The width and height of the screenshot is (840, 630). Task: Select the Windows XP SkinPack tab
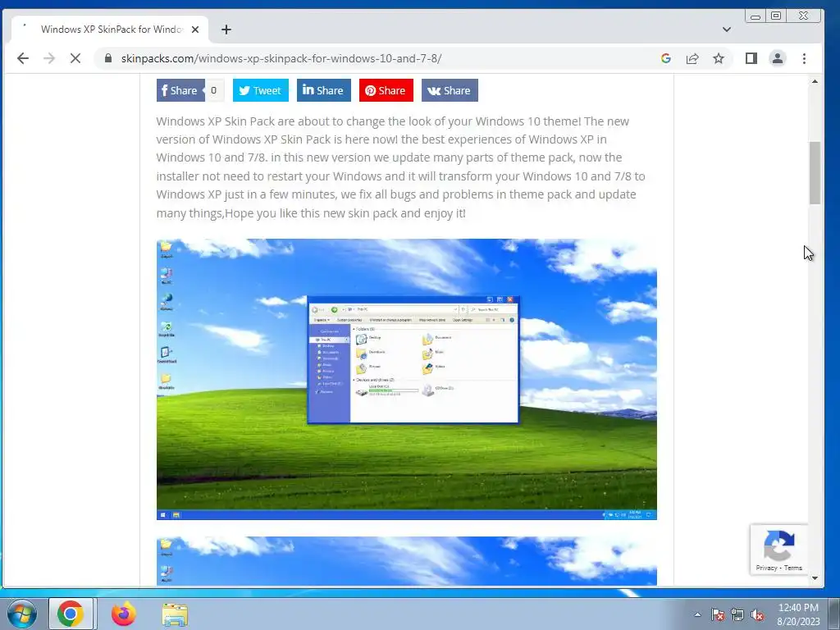pyautogui.click(x=109, y=30)
